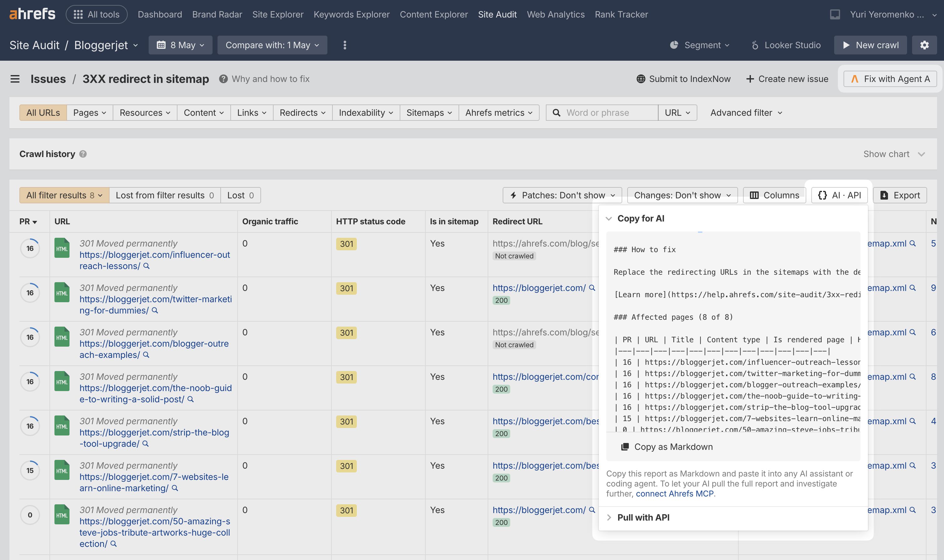This screenshot has width=944, height=560.
Task: Open Changes: Don't show dropdown
Action: pyautogui.click(x=682, y=195)
